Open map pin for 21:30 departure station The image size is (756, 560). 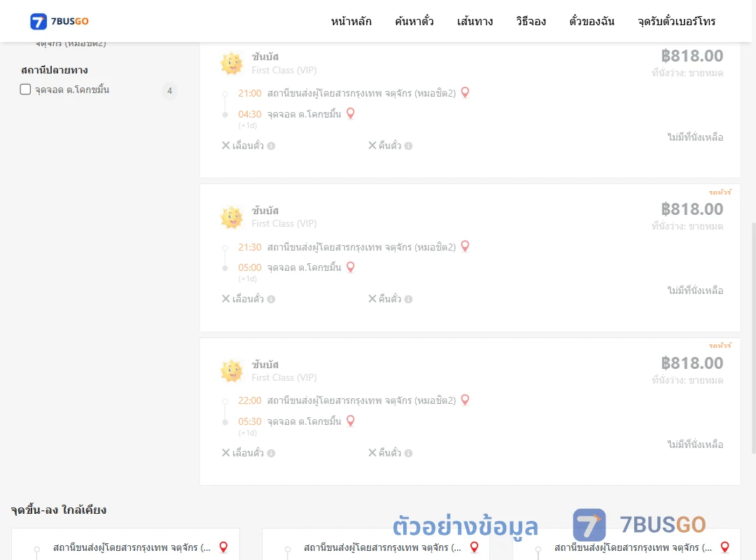coord(465,246)
